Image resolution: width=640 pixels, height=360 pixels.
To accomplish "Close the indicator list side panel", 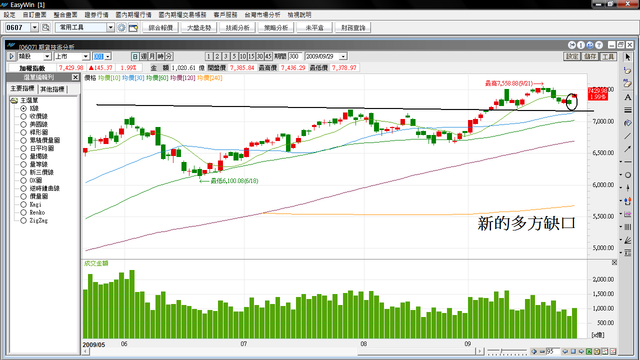I will pyautogui.click(x=76, y=77).
